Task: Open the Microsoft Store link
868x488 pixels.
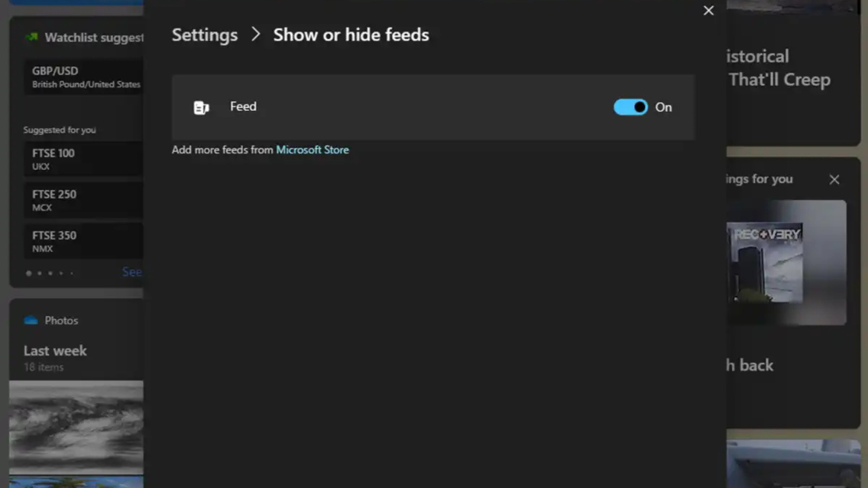Action: 312,150
